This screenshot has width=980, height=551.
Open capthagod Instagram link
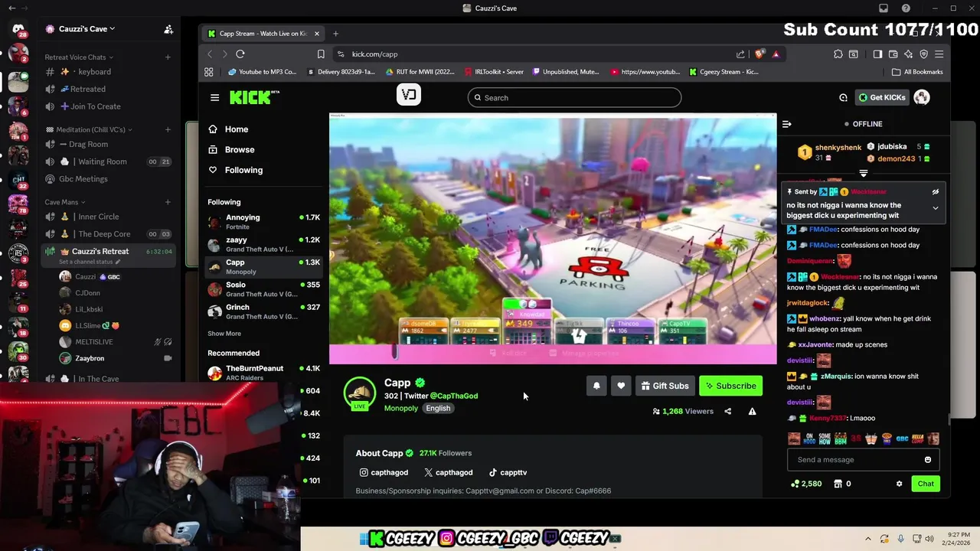[384, 472]
